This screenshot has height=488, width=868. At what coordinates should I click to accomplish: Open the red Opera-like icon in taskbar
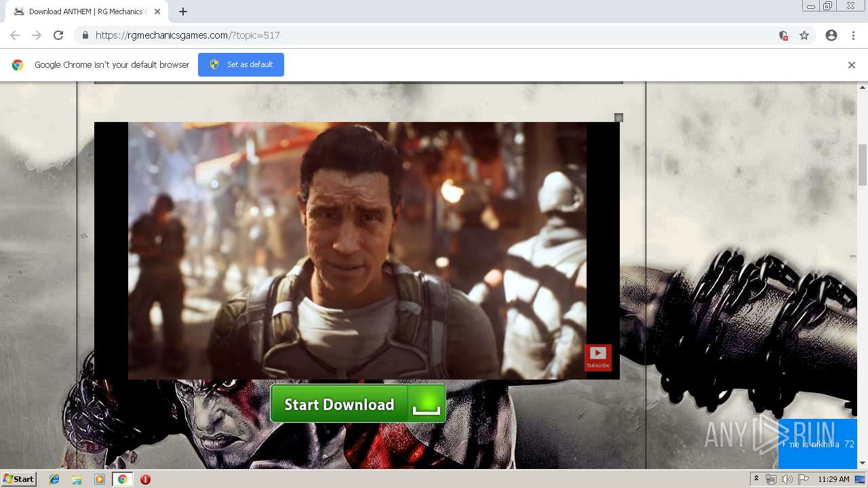(145, 479)
